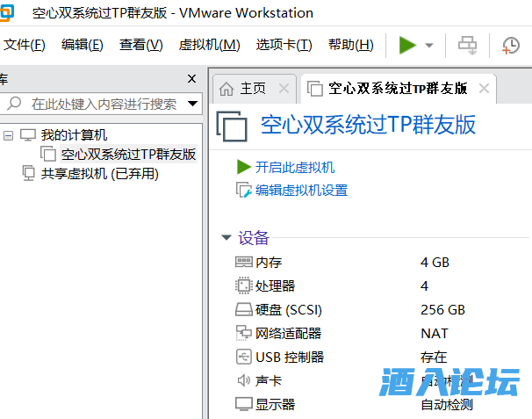Collapse the 设备 section triangle
Image resolution: width=532 pixels, height=419 pixels.
click(x=226, y=237)
